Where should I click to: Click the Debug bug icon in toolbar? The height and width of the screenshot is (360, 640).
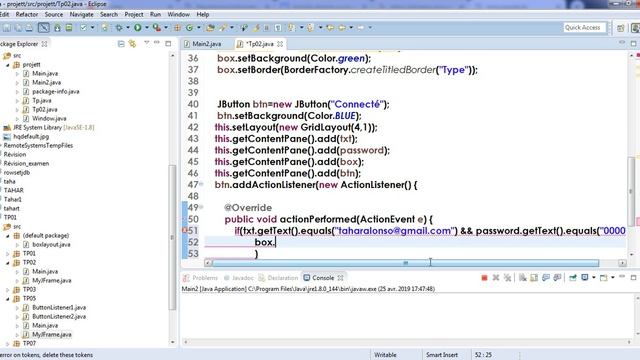119,28
